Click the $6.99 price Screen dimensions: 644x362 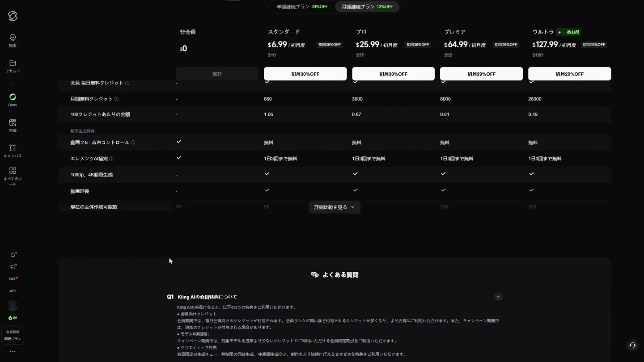tap(277, 45)
